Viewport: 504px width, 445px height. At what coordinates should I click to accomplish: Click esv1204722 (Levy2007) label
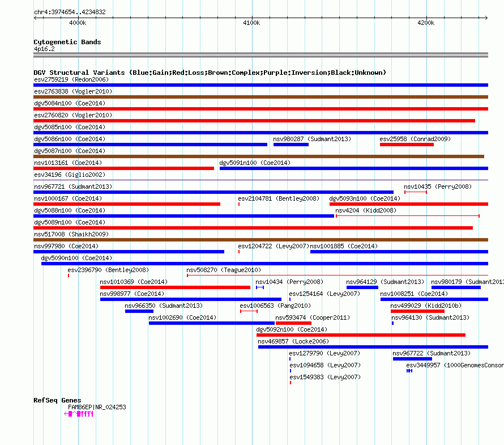coord(274,246)
